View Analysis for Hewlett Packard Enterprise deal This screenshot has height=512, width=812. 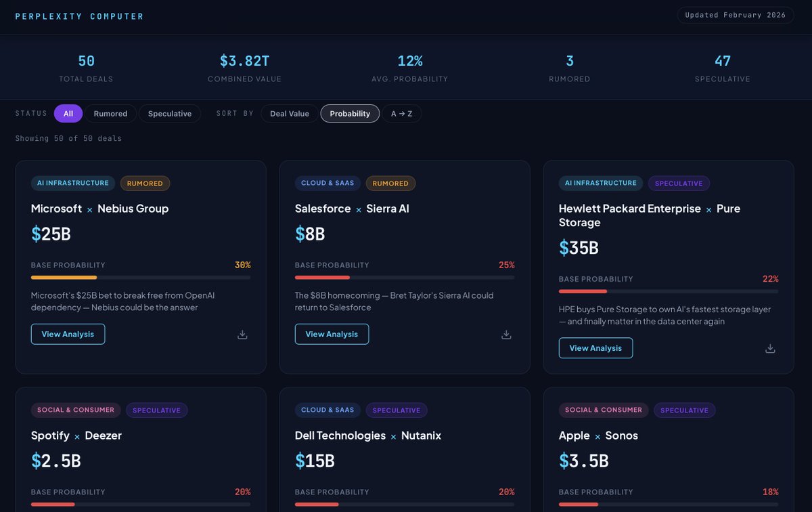pyautogui.click(x=595, y=348)
